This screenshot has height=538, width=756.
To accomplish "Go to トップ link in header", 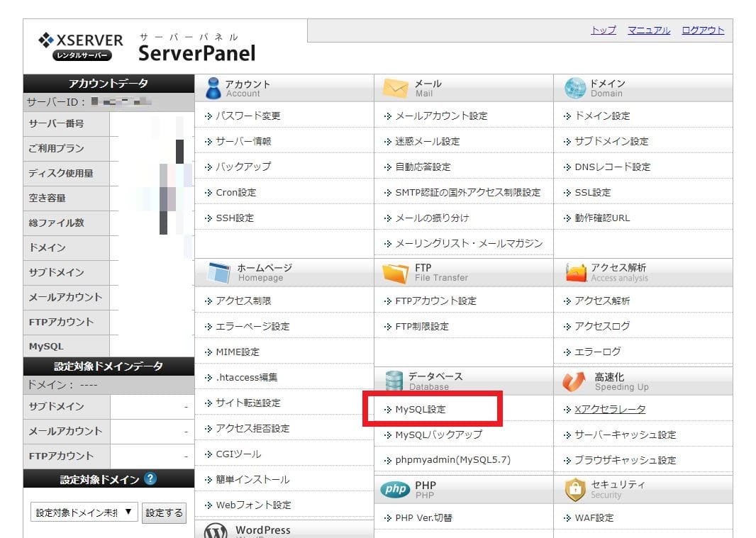I will point(603,30).
